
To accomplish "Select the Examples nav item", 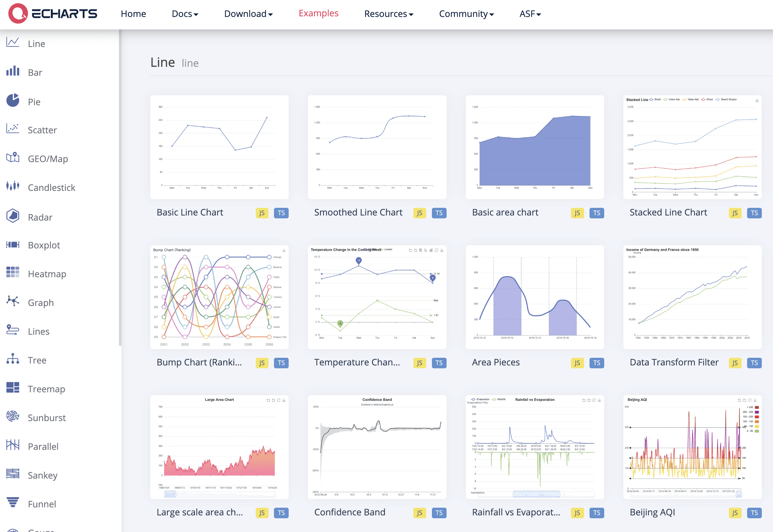I will 318,13.
